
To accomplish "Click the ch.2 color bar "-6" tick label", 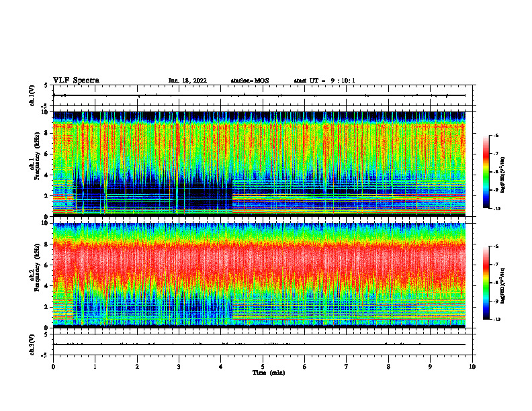I will click(496, 246).
